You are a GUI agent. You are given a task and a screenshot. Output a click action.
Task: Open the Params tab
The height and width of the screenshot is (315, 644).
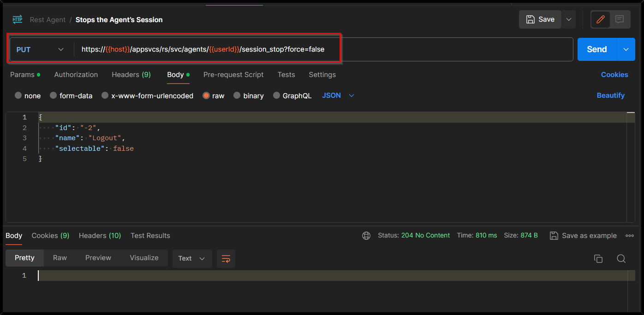[x=25, y=75]
